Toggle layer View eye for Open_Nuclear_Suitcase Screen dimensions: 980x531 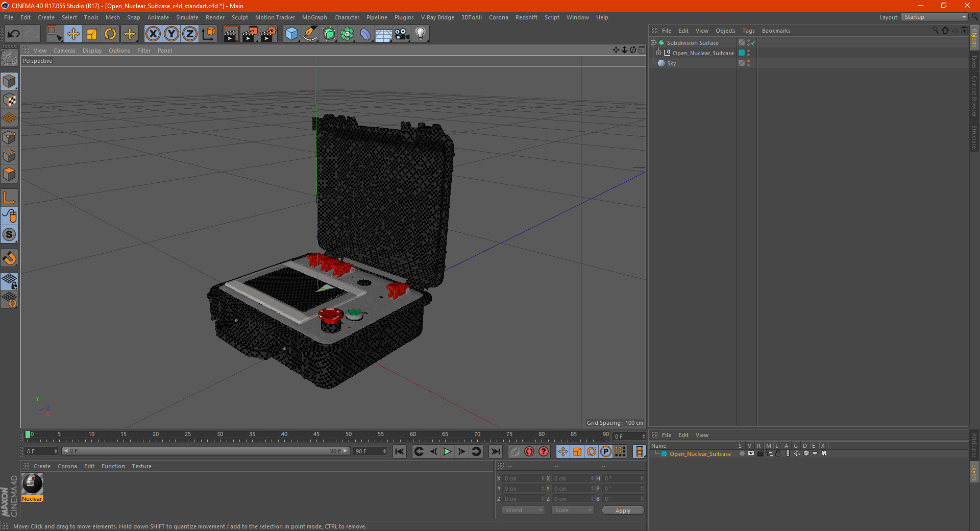(x=751, y=453)
